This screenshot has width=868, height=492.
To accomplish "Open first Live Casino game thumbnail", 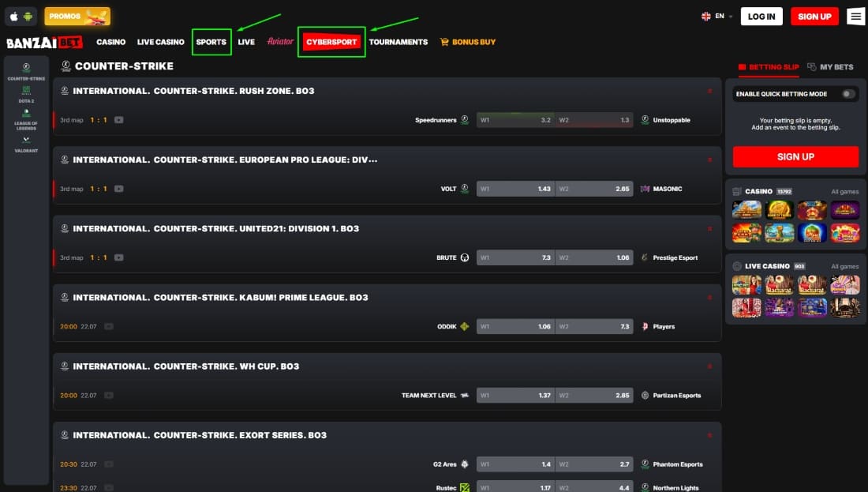I will 746,285.
